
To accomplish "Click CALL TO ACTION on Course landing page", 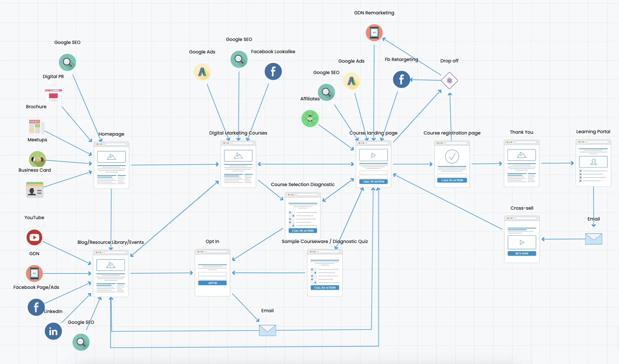I will 374,182.
